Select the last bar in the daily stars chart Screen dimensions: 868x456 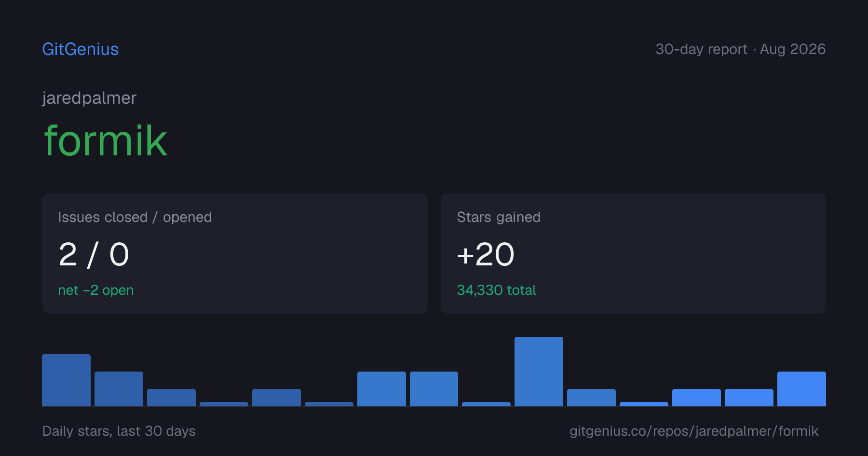click(x=801, y=389)
